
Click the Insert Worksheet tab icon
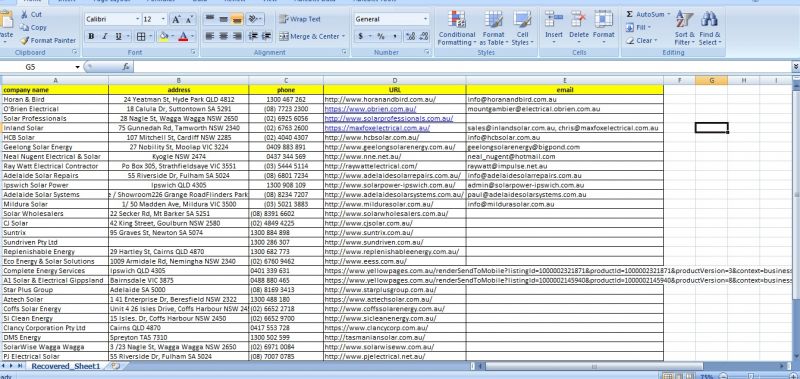pos(115,366)
